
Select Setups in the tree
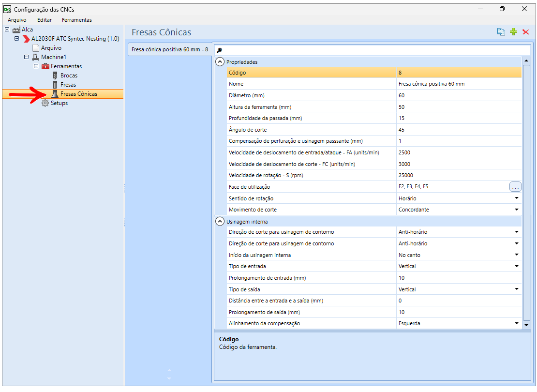(x=59, y=103)
